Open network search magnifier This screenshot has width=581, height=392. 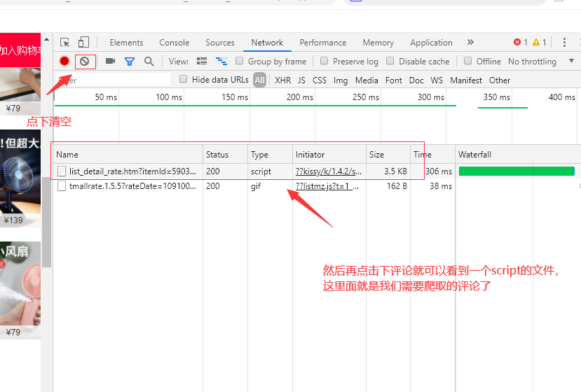149,62
